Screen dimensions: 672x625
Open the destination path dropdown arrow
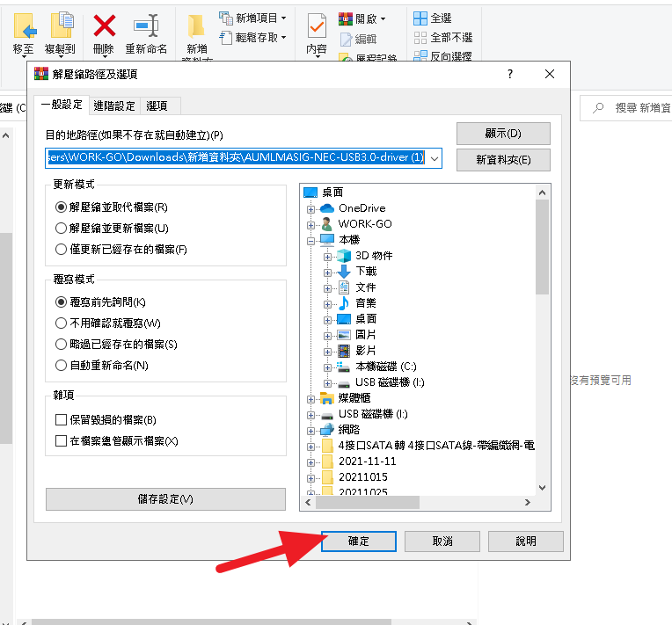click(435, 158)
